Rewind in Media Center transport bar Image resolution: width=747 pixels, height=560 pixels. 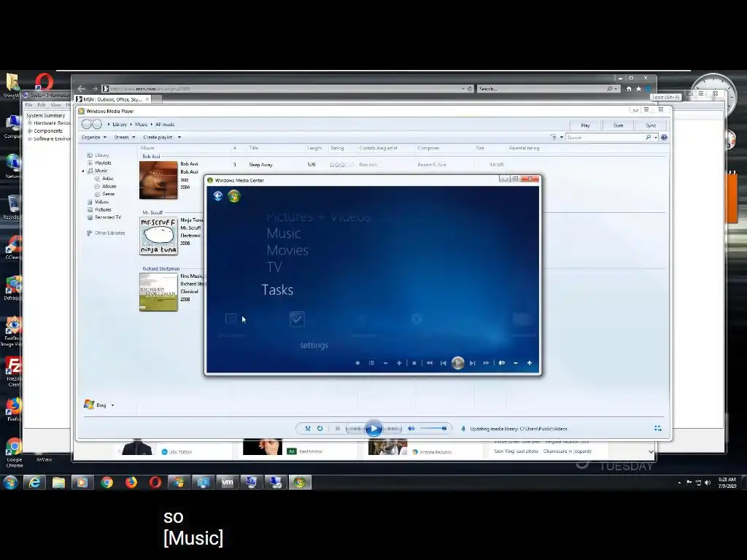(429, 363)
